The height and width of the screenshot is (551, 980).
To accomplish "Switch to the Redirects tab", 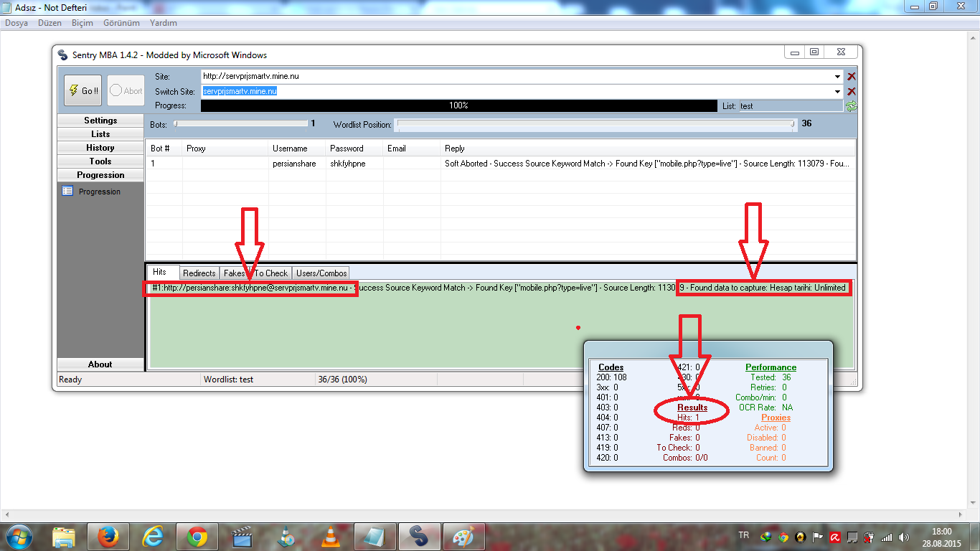I will [x=199, y=273].
